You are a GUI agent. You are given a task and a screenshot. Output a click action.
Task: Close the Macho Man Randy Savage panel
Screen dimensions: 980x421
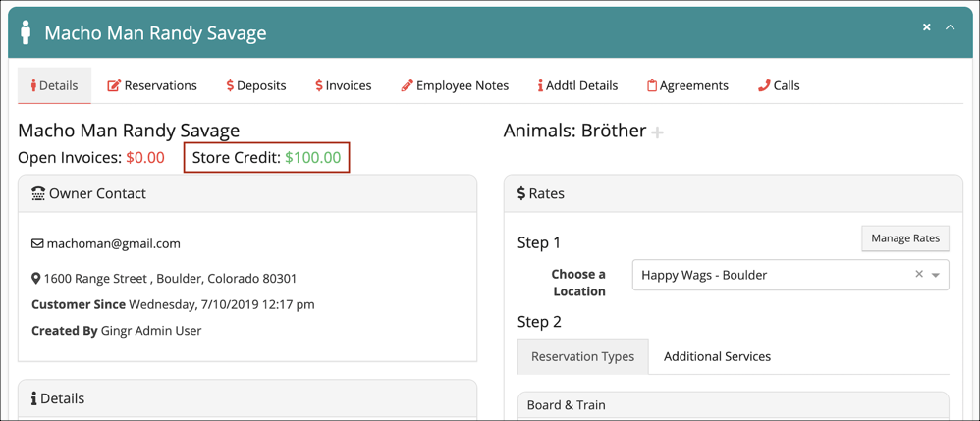click(927, 26)
